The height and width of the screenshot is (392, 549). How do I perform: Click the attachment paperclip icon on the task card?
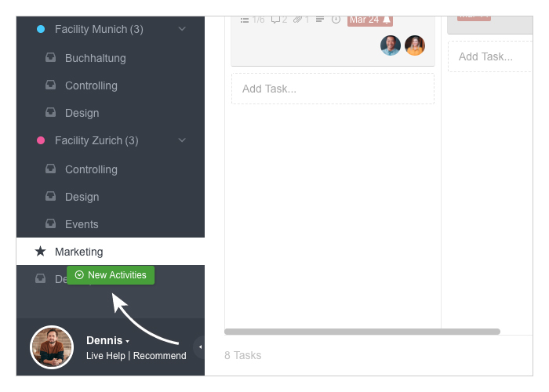coord(297,20)
